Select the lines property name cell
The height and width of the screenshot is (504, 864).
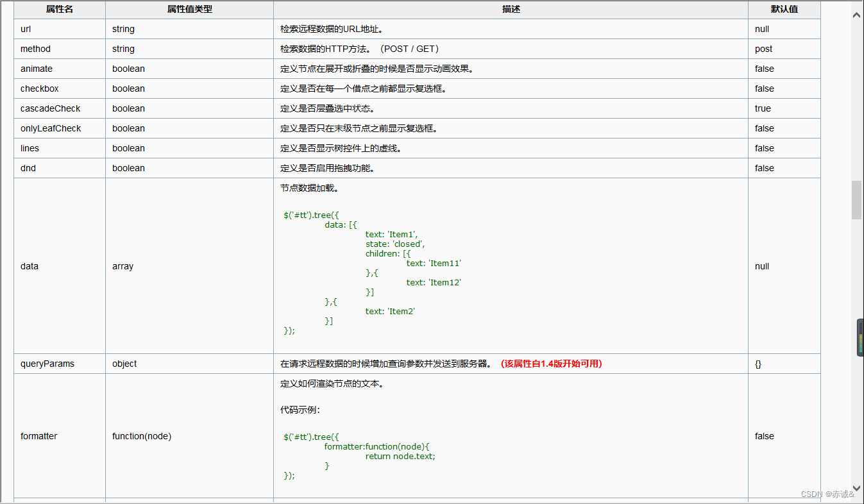click(x=60, y=148)
